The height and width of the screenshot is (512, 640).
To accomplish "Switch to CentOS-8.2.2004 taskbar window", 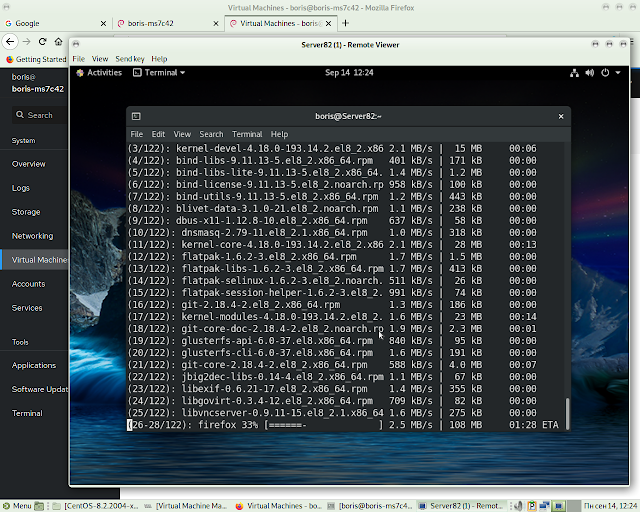I will pos(96,506).
